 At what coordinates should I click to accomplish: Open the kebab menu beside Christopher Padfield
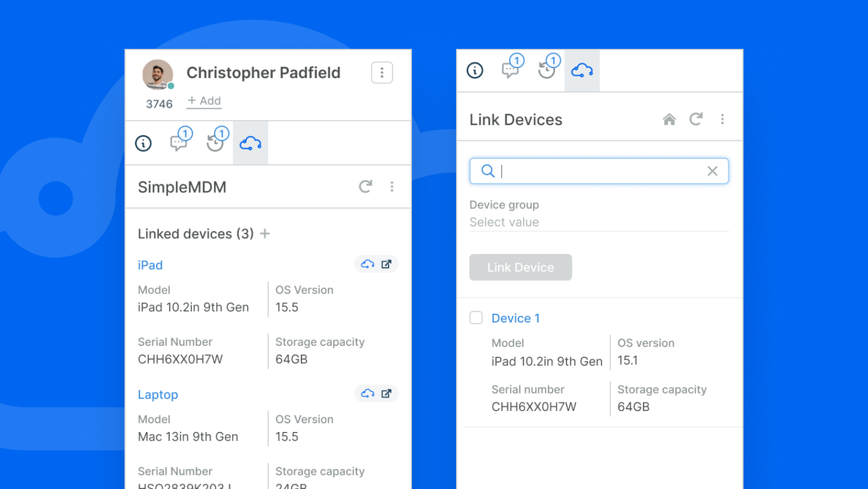click(x=382, y=72)
